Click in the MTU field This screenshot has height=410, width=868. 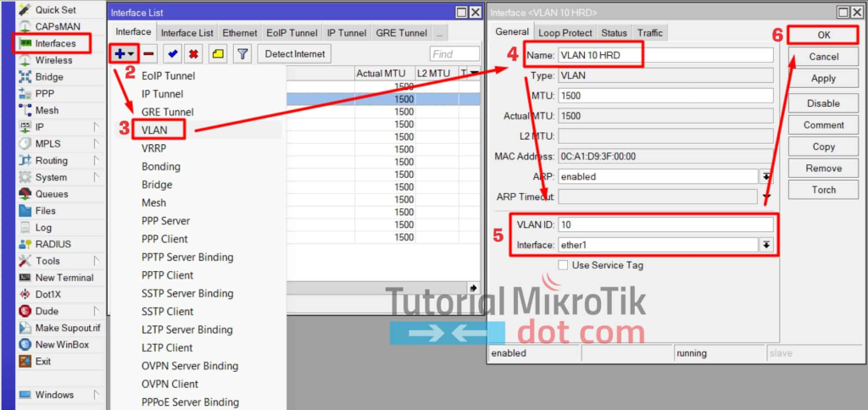click(x=665, y=96)
